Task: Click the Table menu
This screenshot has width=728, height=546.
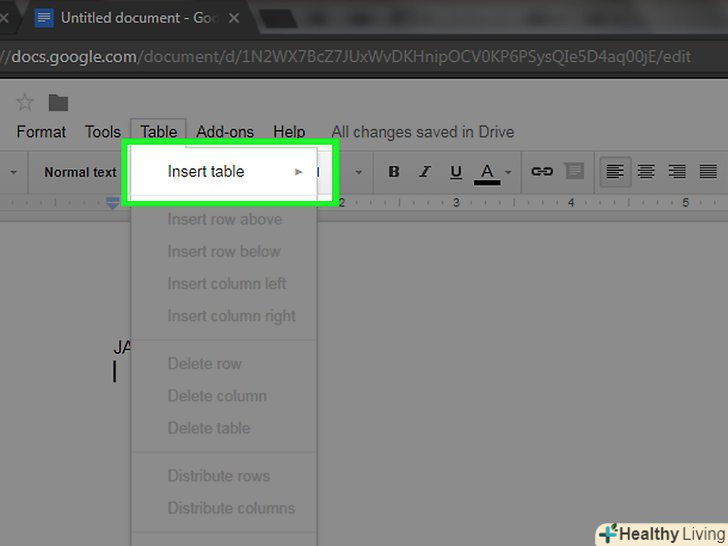Action: 158,132
